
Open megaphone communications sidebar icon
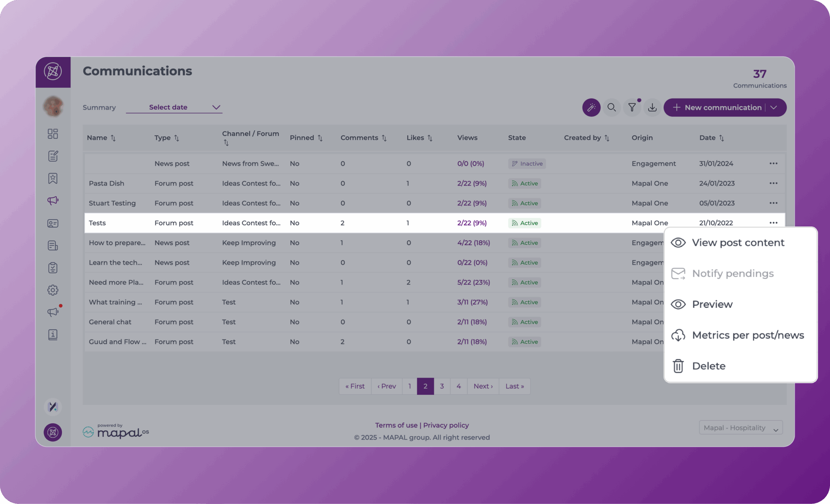[x=53, y=201]
